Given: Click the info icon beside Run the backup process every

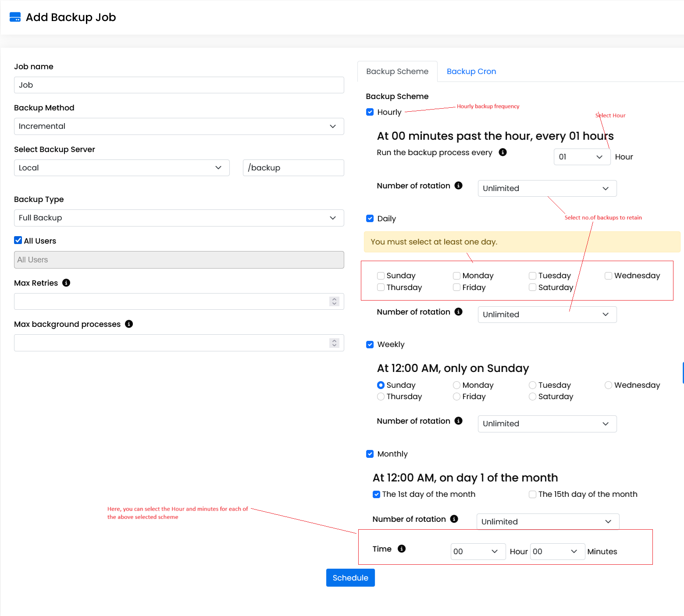Looking at the screenshot, I should 502,152.
